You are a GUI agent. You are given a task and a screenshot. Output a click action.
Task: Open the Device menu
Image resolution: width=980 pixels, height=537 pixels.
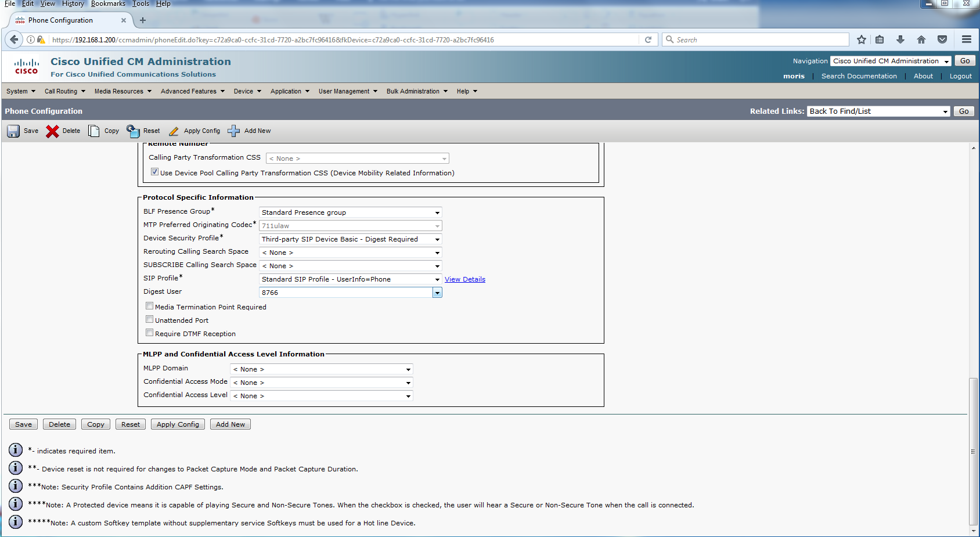pyautogui.click(x=247, y=91)
